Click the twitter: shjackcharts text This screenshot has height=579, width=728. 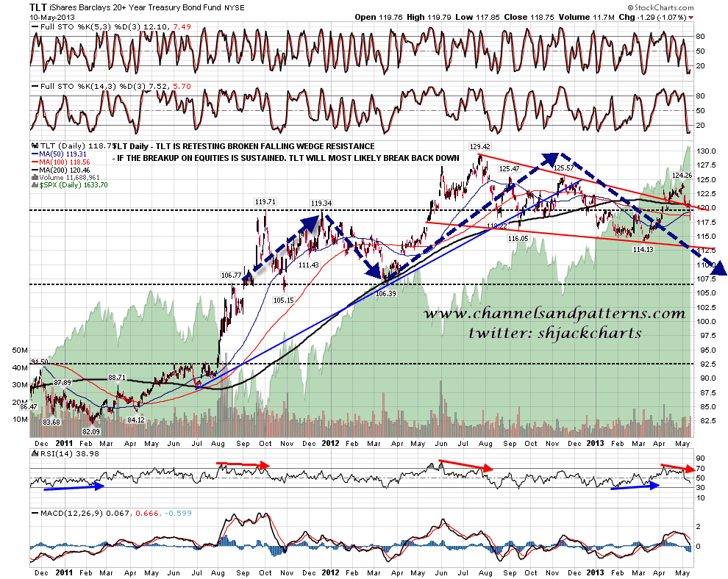tap(557, 332)
